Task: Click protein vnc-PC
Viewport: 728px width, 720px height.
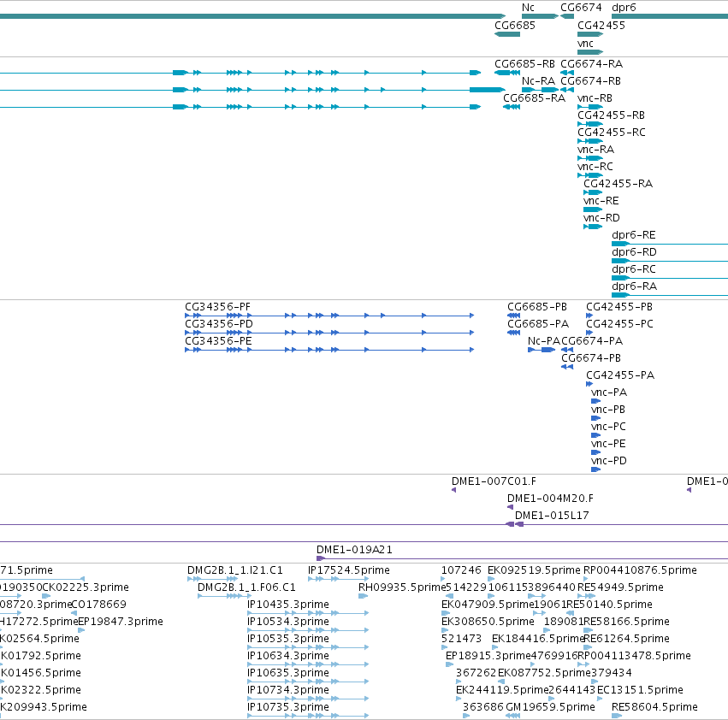Action: [609, 427]
